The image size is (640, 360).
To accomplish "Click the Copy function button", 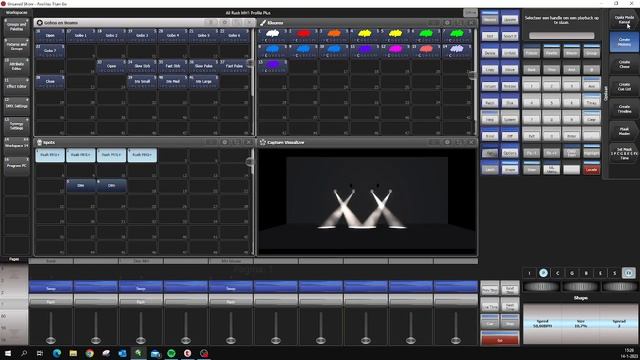I will pos(490,69).
